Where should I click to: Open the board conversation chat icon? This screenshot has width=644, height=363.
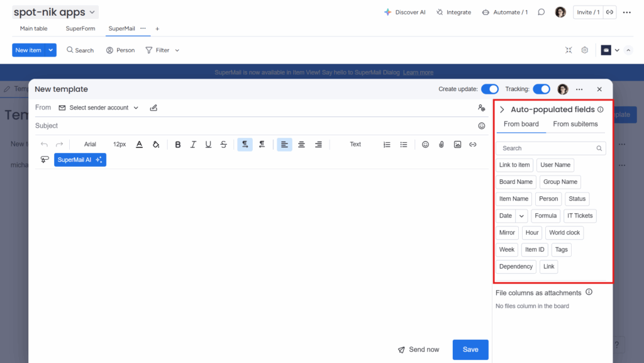[x=541, y=13]
